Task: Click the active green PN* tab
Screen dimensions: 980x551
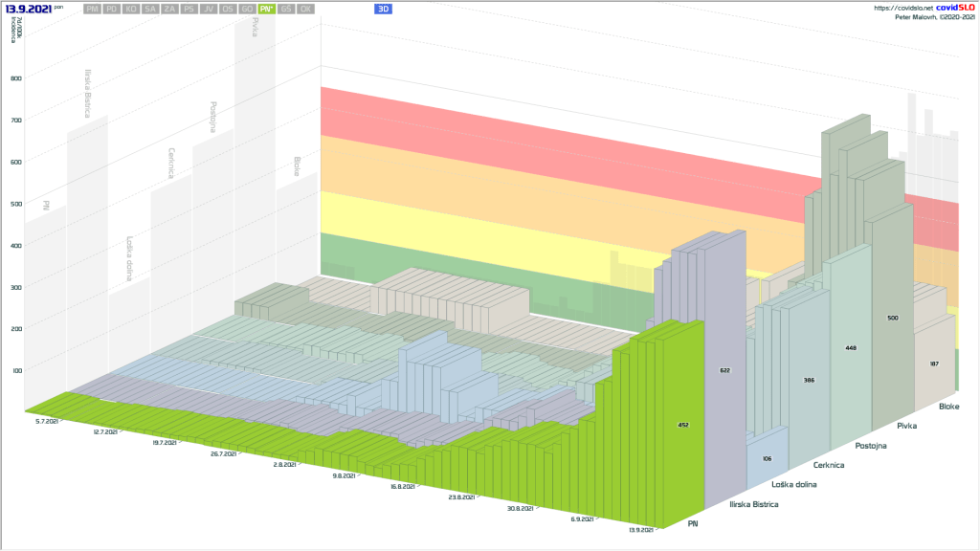Action: pyautogui.click(x=266, y=9)
